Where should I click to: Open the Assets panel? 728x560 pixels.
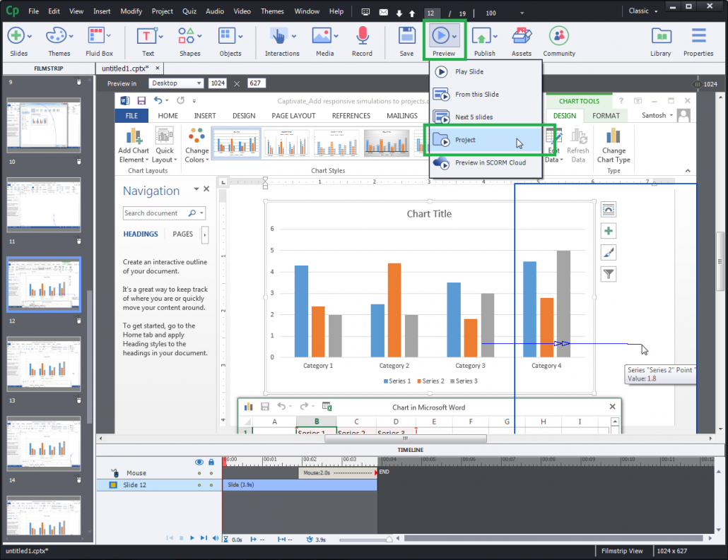521,35
